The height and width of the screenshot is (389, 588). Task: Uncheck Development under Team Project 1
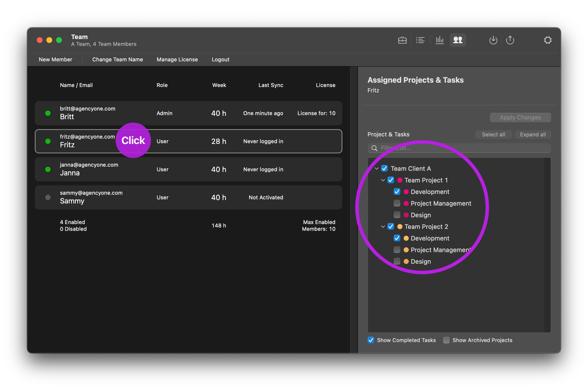(x=397, y=192)
